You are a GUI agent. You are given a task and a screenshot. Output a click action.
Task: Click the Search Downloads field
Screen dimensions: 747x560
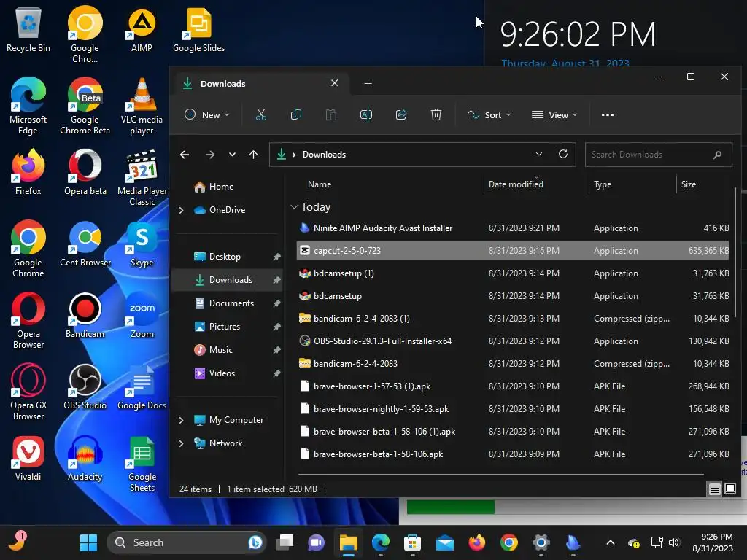(659, 155)
